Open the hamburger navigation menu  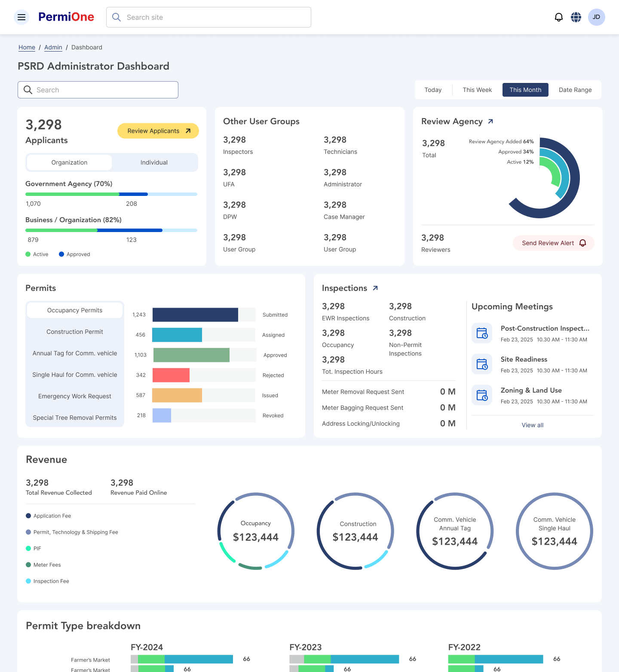point(21,17)
